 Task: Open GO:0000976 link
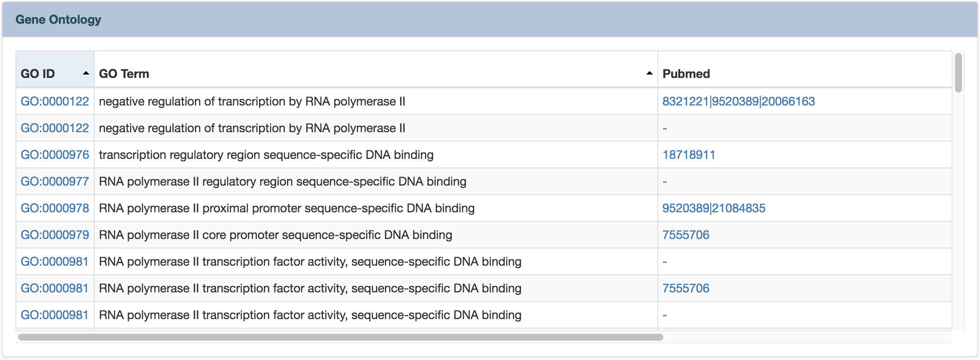click(55, 155)
